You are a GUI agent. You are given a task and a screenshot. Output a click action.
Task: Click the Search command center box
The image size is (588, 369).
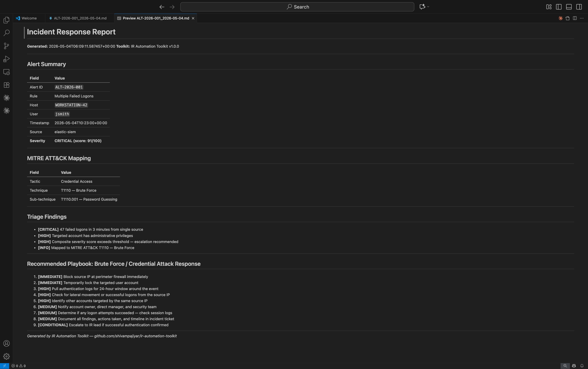pos(297,7)
